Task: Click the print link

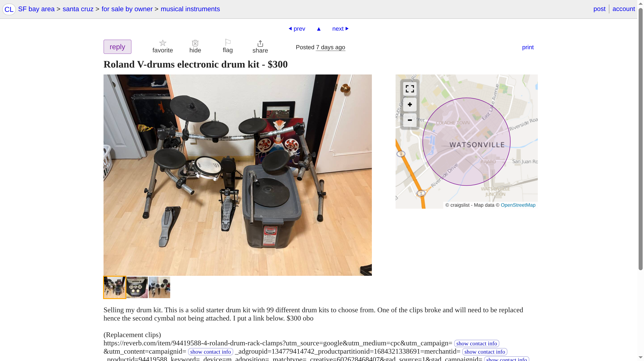Action: click(527, 47)
